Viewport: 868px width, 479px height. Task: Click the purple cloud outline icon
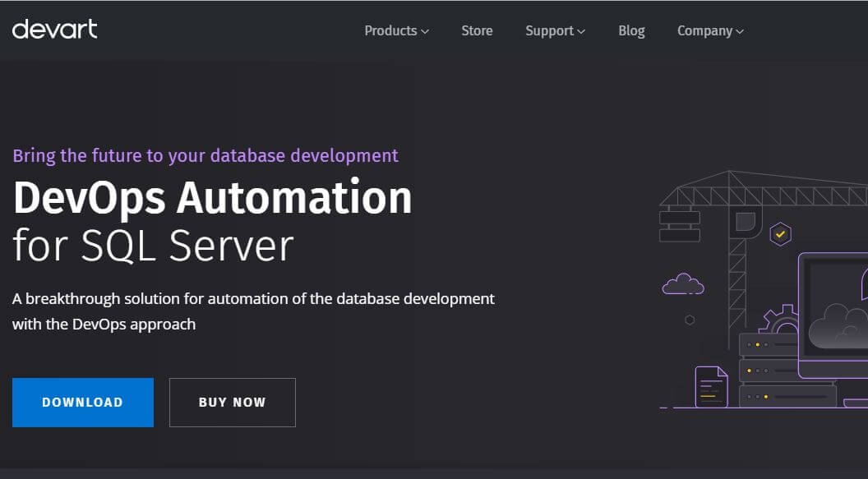tap(683, 283)
